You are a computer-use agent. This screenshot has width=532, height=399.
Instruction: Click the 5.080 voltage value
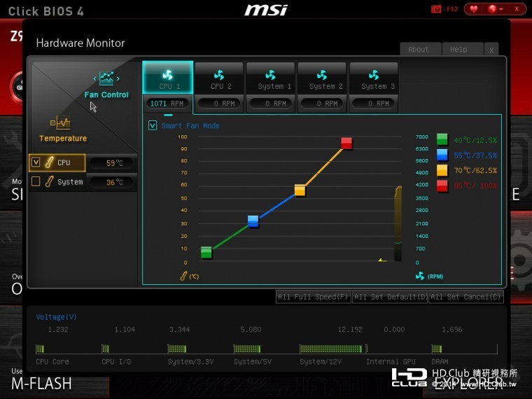pos(251,330)
